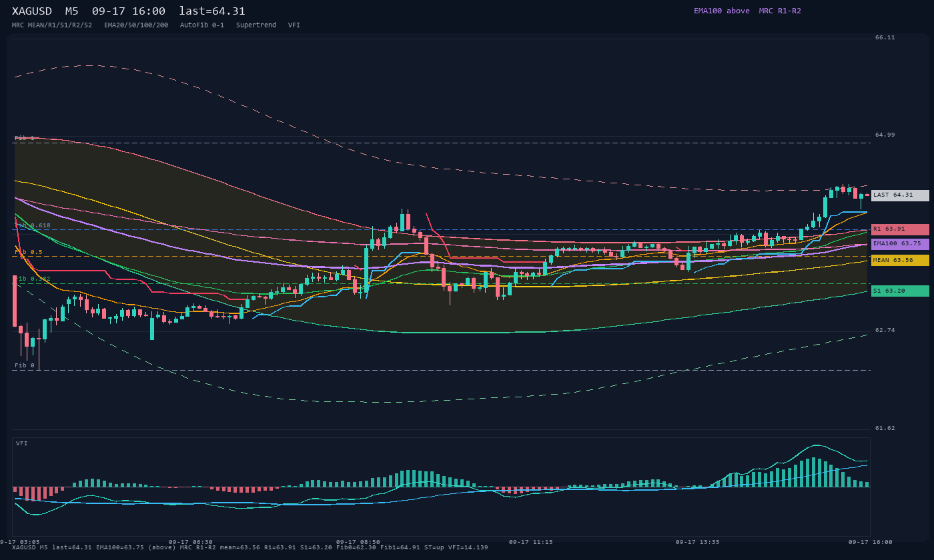Click the Fib 1 level label
Image resolution: width=934 pixels, height=560 pixels.
click(25, 139)
